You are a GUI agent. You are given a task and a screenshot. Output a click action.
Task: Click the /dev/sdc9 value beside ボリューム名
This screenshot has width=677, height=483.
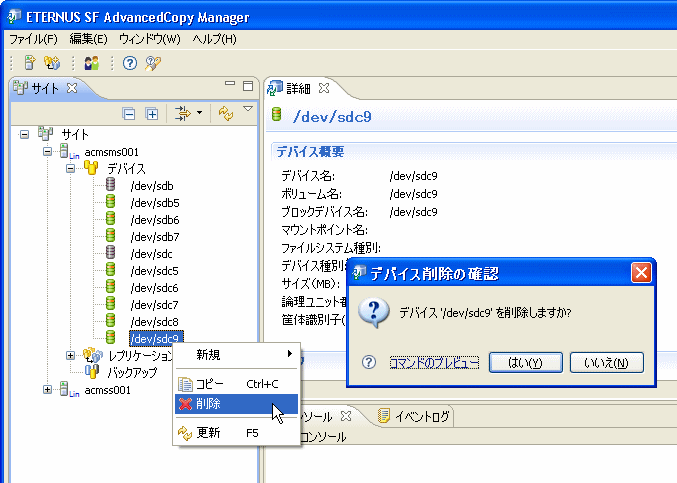(413, 194)
